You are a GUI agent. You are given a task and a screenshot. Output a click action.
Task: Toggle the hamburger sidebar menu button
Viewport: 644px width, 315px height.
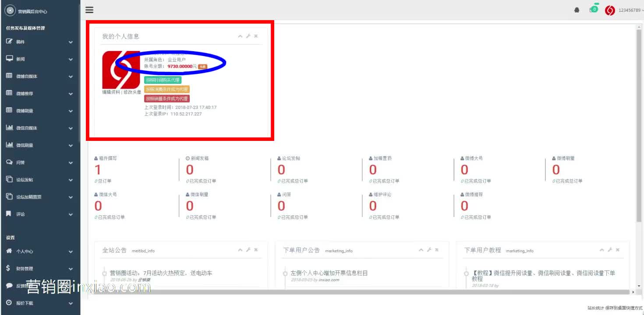tap(89, 10)
